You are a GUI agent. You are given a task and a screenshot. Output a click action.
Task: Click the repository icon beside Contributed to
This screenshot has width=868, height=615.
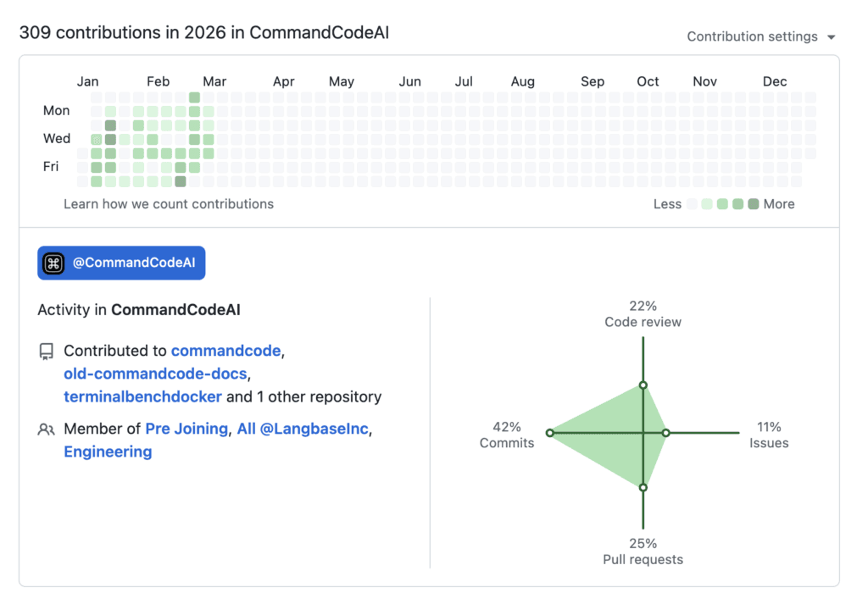click(x=47, y=352)
